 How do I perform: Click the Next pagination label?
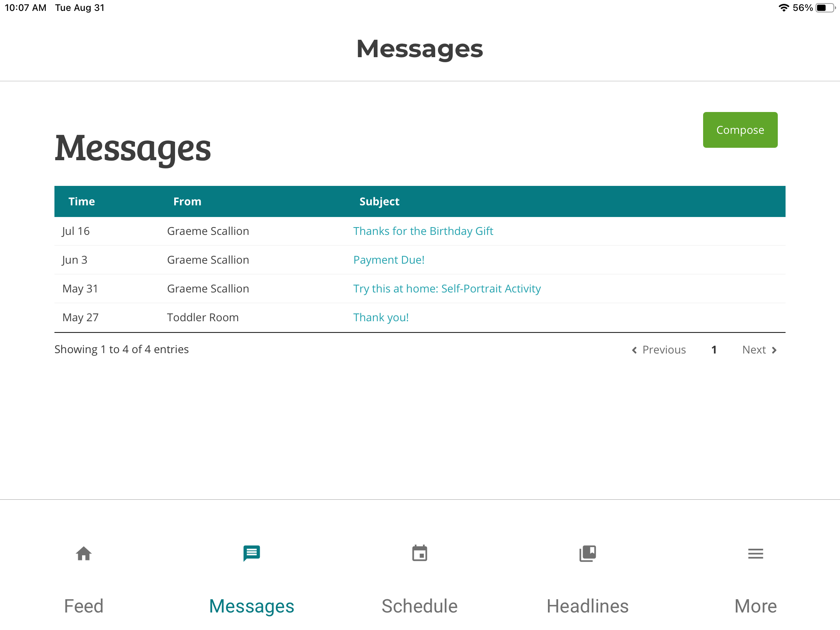point(754,350)
